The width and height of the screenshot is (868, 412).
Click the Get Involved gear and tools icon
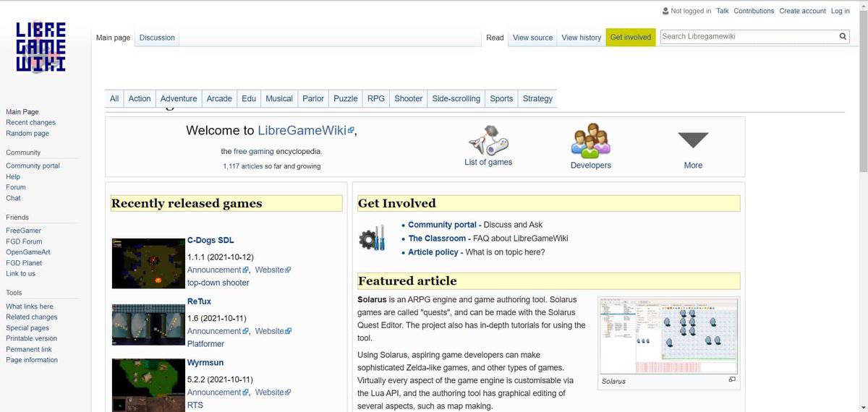(372, 238)
